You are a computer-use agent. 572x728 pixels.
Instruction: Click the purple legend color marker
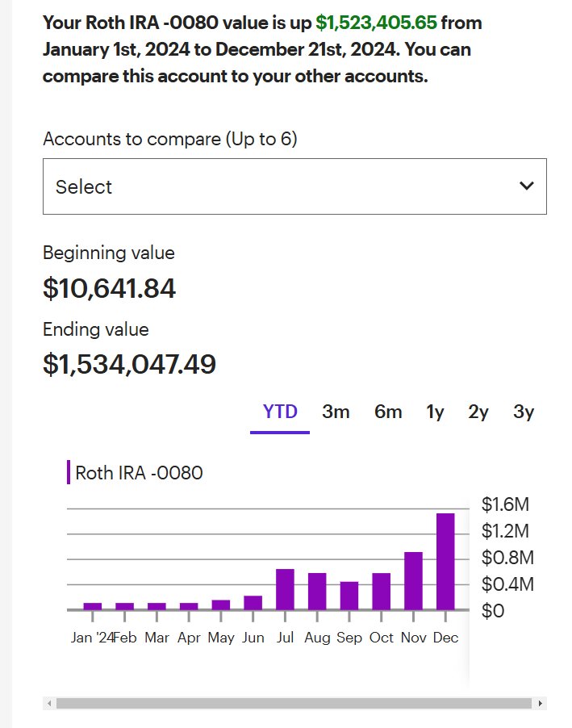point(69,473)
